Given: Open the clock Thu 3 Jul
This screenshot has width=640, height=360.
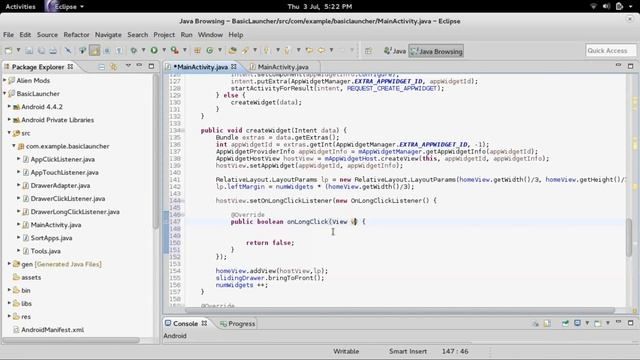Looking at the screenshot, I should [320, 7].
